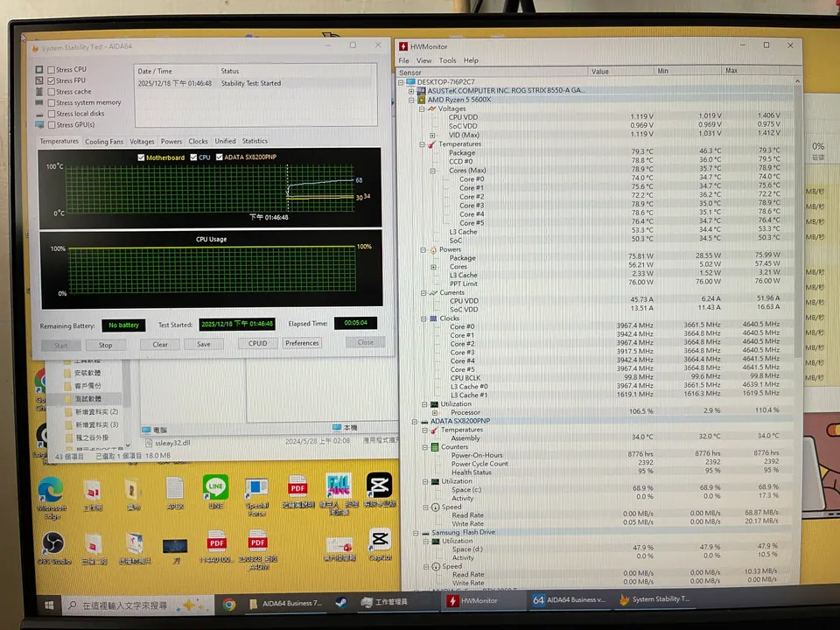Enable the Stress cache checkbox
This screenshot has height=630, width=840.
(x=52, y=92)
